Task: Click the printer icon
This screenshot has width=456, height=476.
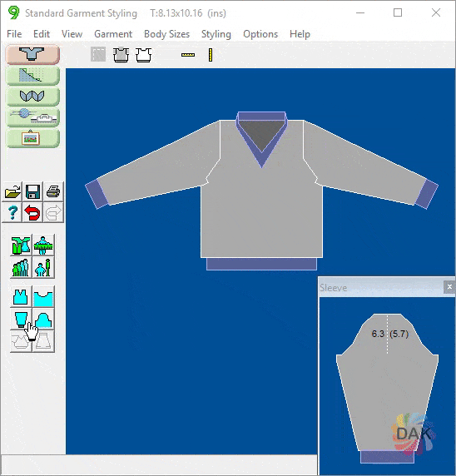Action: click(x=53, y=191)
